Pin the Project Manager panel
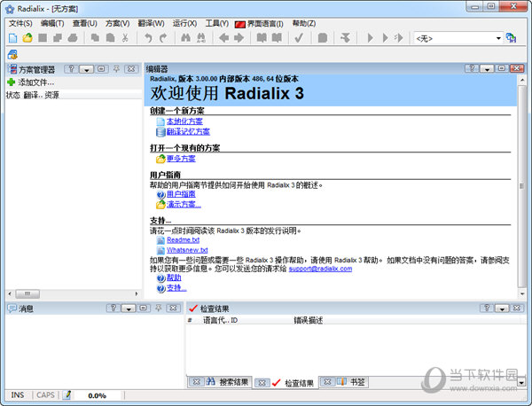The width and height of the screenshot is (532, 406). pos(116,69)
